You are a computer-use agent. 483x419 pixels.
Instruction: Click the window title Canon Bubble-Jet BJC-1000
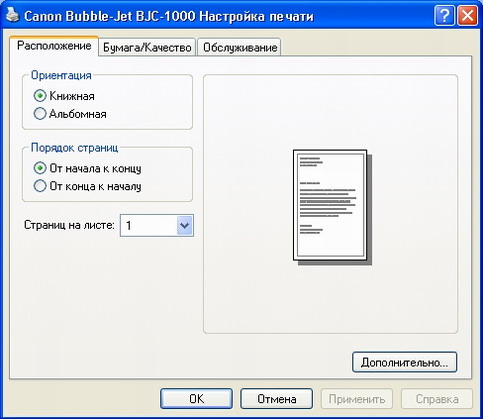pyautogui.click(x=109, y=16)
